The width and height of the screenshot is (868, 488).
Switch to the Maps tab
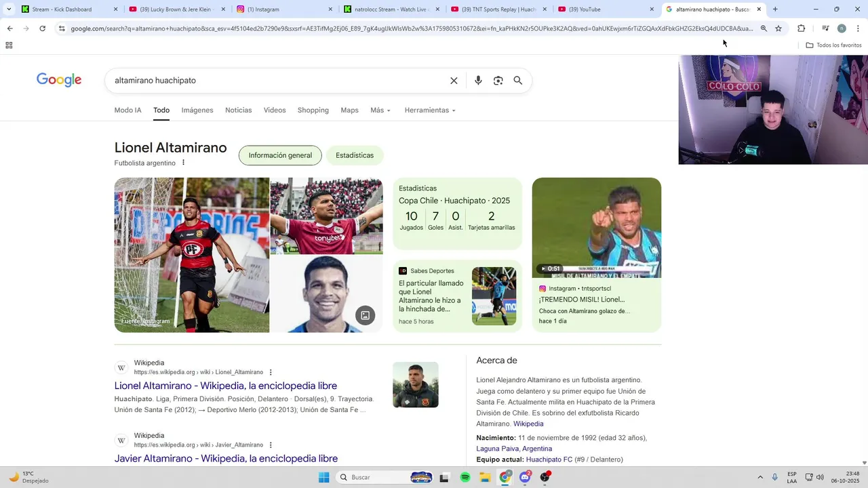[x=349, y=110]
